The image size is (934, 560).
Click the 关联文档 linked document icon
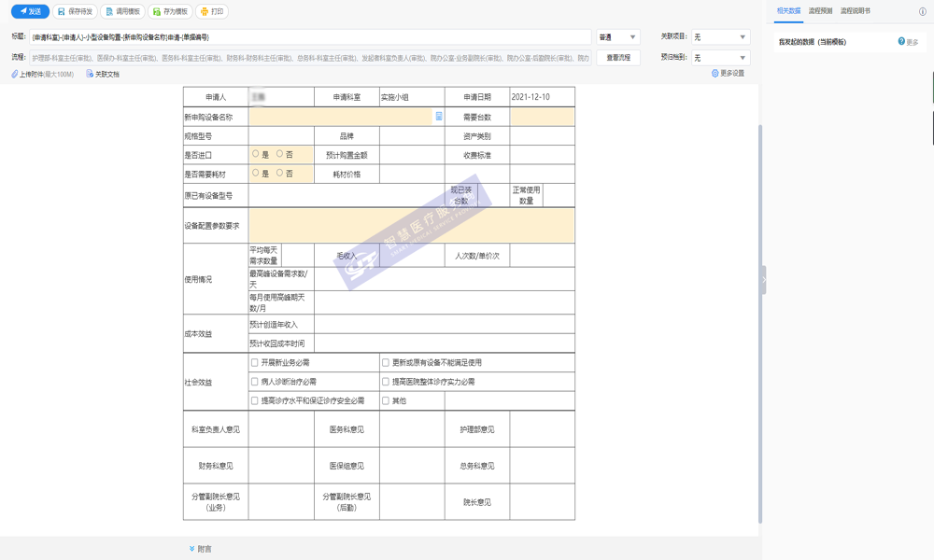(90, 74)
